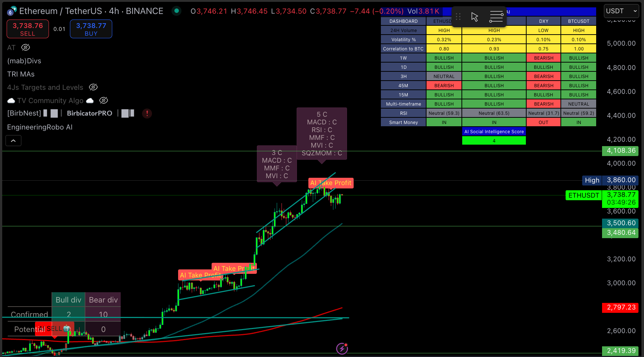Toggle visibility of AT indicator
This screenshot has width=644, height=357.
pos(25,47)
